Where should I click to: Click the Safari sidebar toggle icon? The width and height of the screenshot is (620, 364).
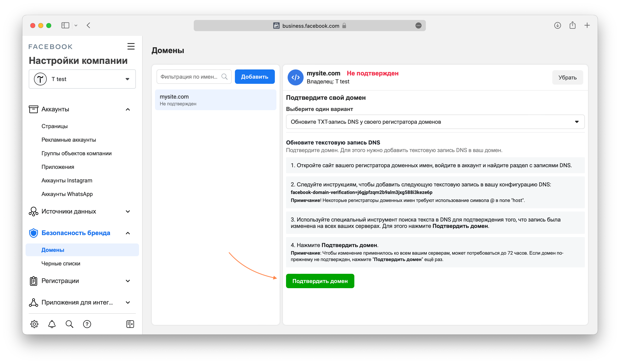pos(65,25)
